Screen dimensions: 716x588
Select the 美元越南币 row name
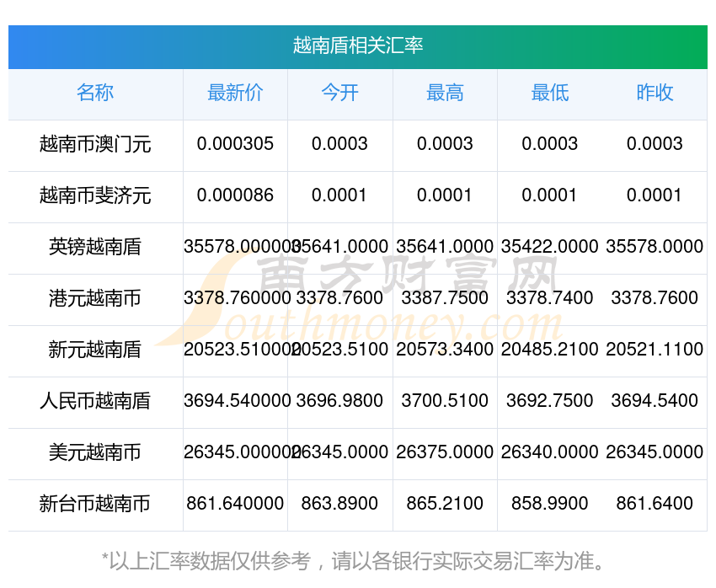(95, 452)
